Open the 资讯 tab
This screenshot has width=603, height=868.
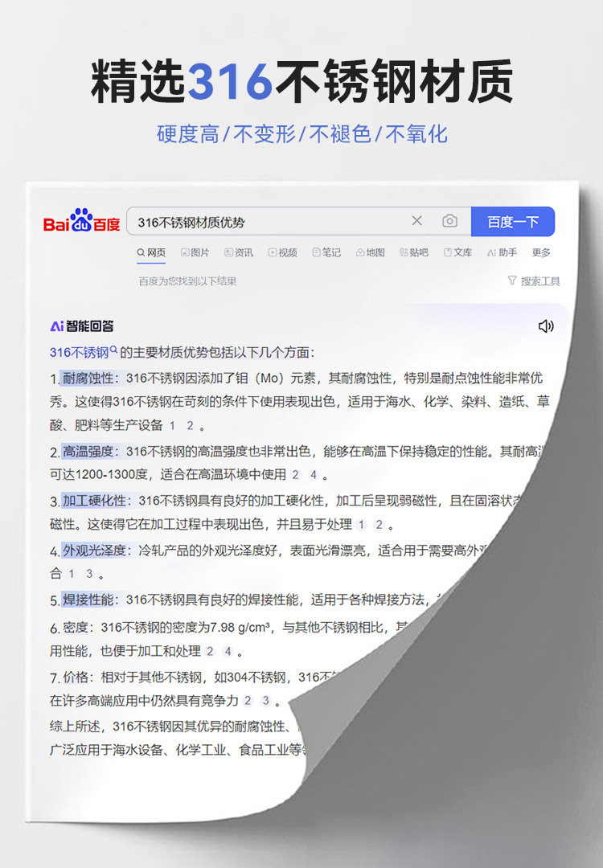(239, 252)
